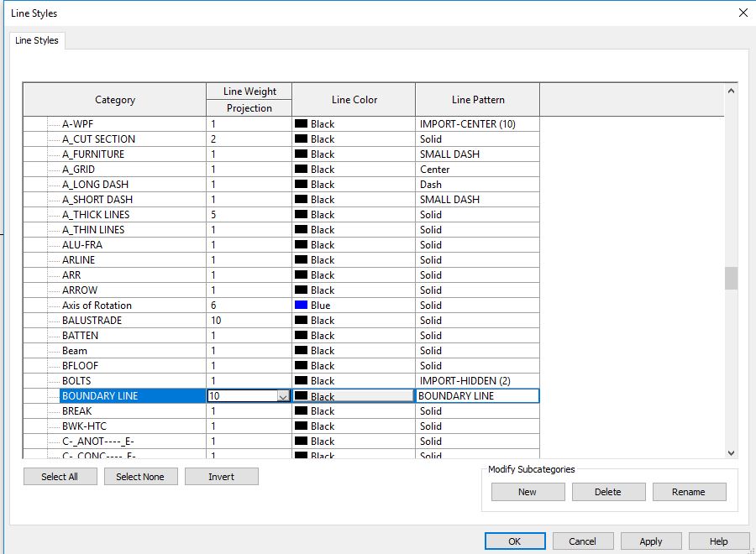Invert the current category selection
The image size is (756, 554).
click(222, 475)
